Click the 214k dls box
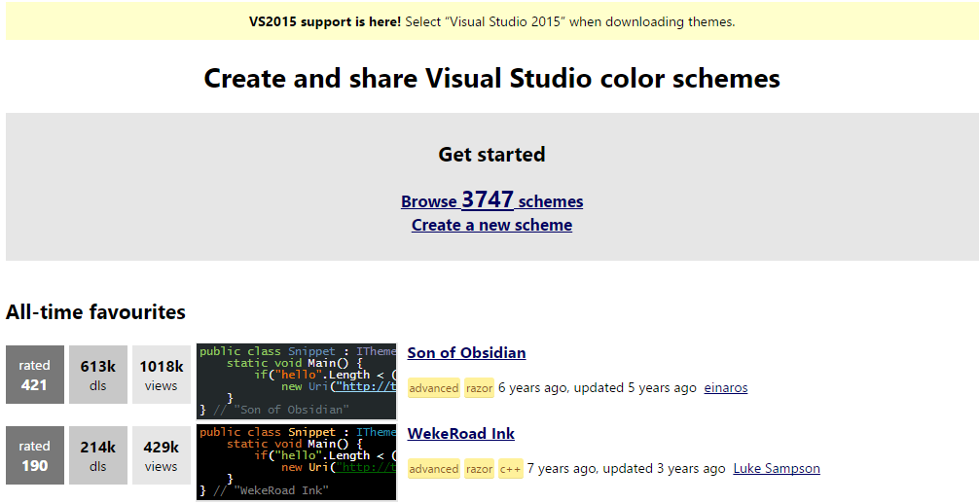 pyautogui.click(x=98, y=455)
